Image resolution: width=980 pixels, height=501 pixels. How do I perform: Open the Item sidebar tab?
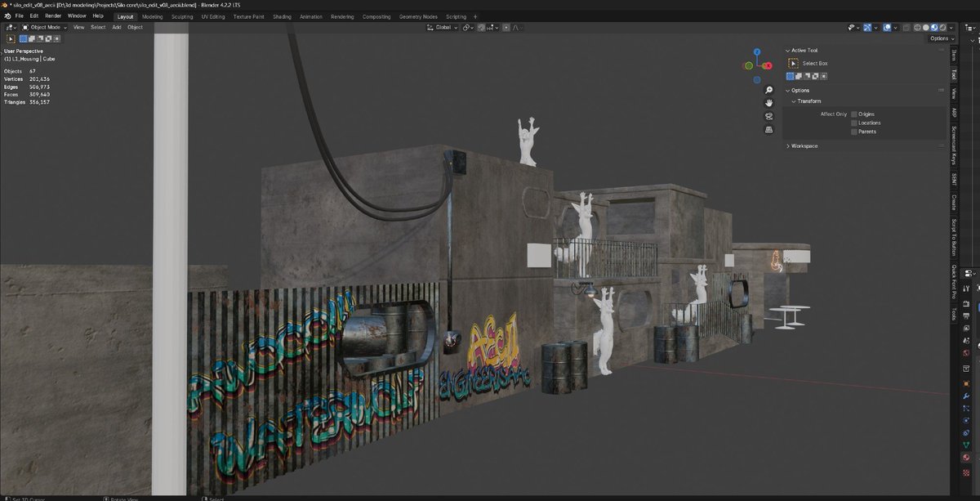(x=953, y=55)
